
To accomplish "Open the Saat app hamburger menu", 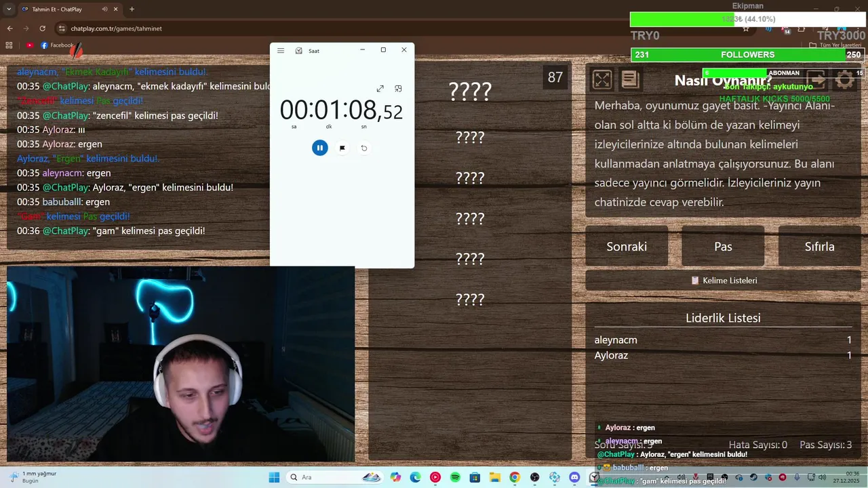I will coord(281,51).
